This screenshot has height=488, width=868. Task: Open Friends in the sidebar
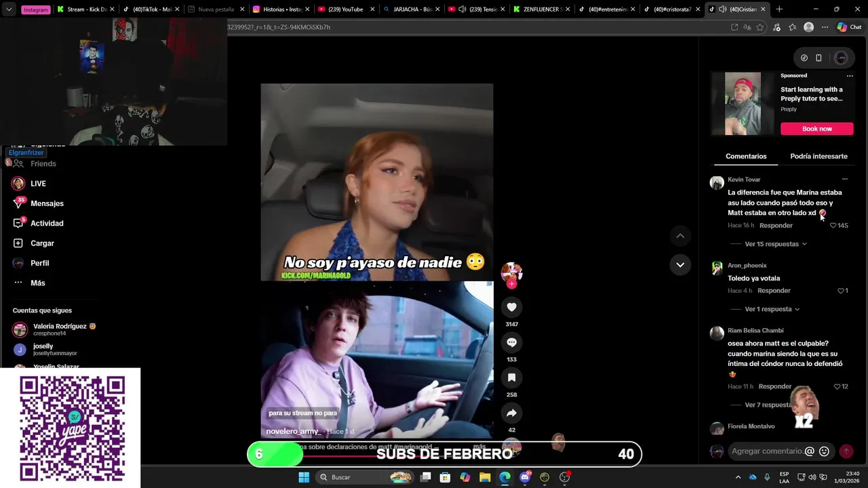point(43,164)
